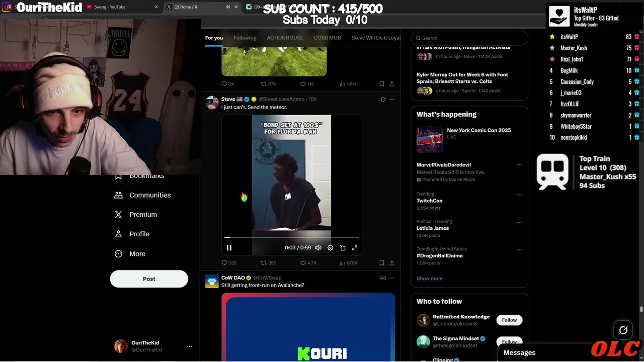Open more options on Steve's post
The height and width of the screenshot is (362, 644).
pos(392,99)
